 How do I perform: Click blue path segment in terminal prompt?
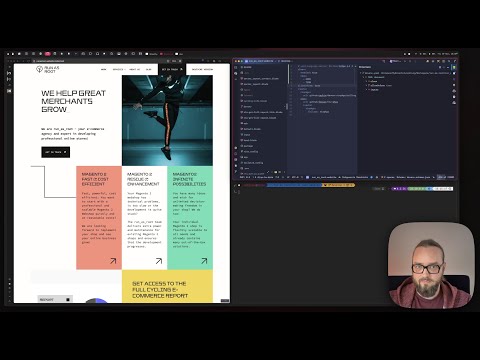tap(294, 185)
